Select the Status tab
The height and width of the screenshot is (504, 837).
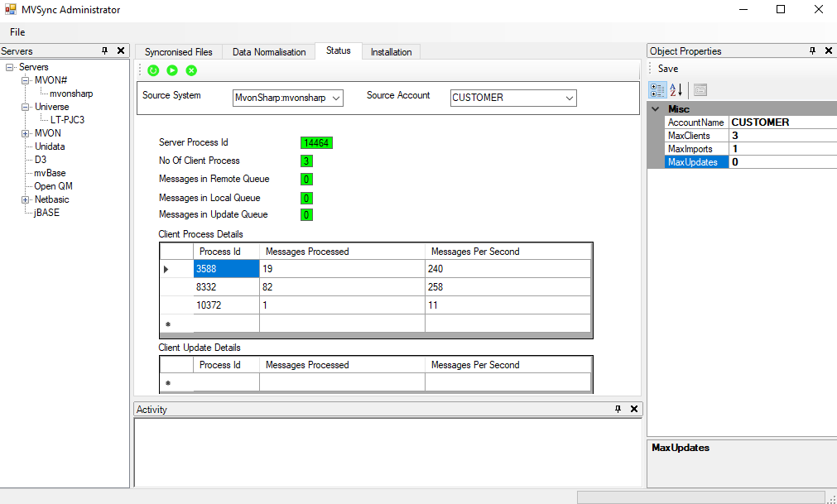coord(339,50)
